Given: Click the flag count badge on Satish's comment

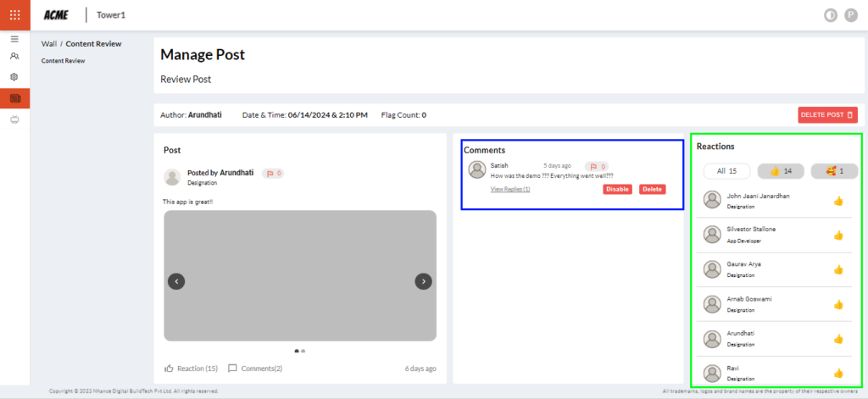Looking at the screenshot, I should click(x=598, y=167).
